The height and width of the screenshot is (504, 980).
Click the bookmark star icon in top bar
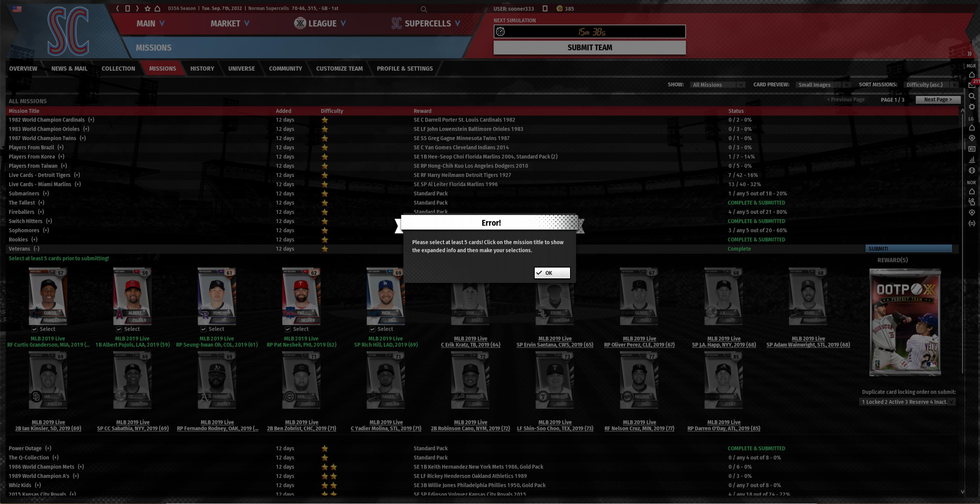click(x=148, y=8)
